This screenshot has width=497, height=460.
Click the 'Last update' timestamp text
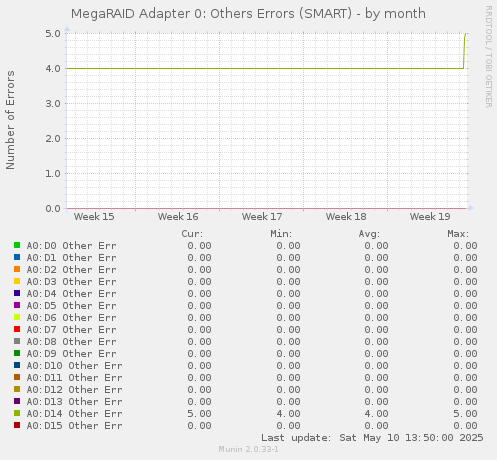pos(372,438)
